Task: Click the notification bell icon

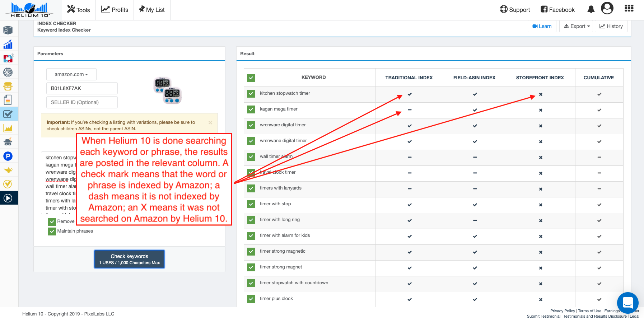Action: (591, 9)
